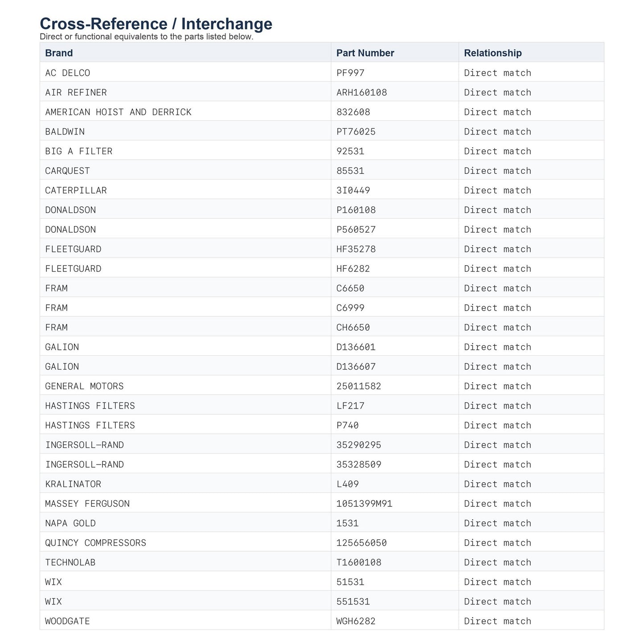
Task: Select Fram part number CH6650
Action: coord(353,328)
